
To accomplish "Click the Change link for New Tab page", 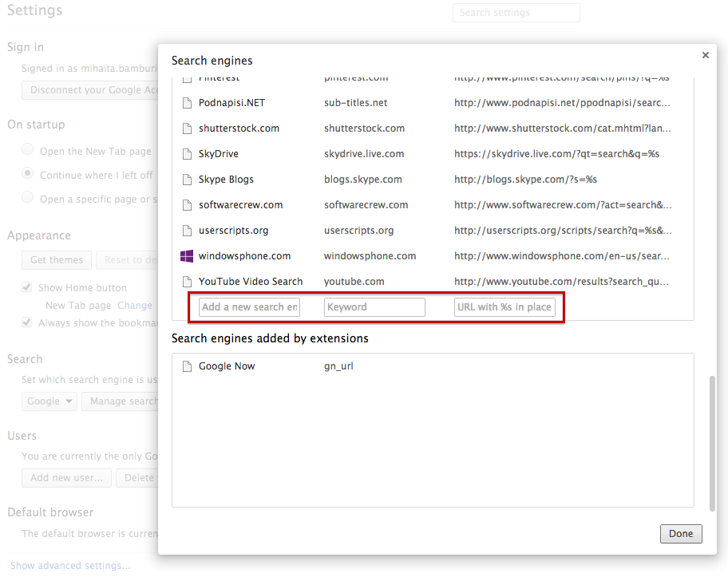I will pos(134,305).
